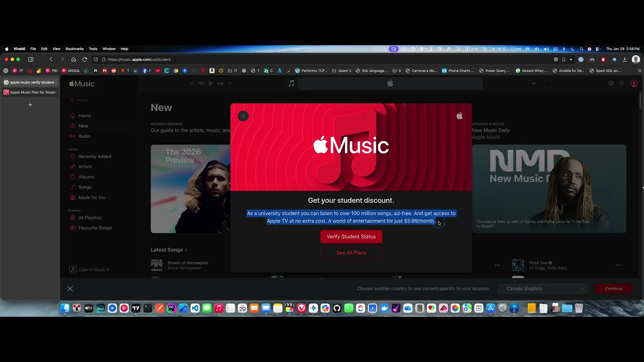
Task: Open the IT bookmarks folder
Action: click(x=232, y=71)
